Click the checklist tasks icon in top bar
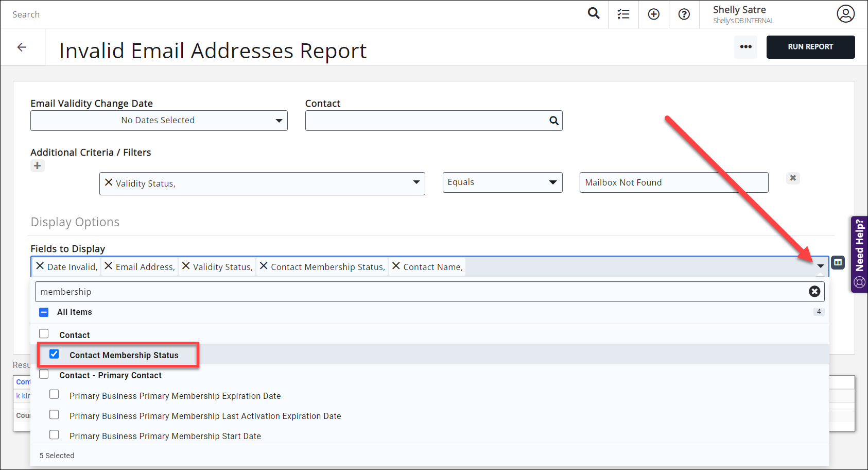 [x=623, y=14]
